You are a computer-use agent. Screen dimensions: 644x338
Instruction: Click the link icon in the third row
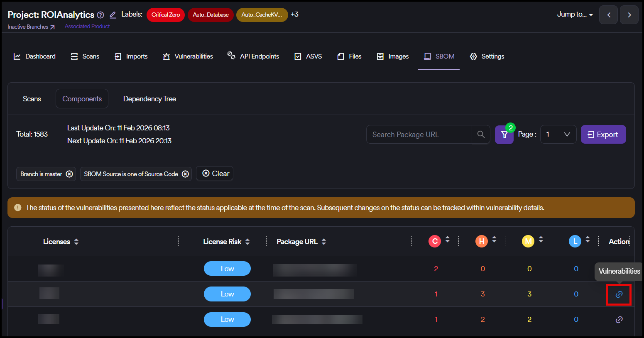(619, 320)
